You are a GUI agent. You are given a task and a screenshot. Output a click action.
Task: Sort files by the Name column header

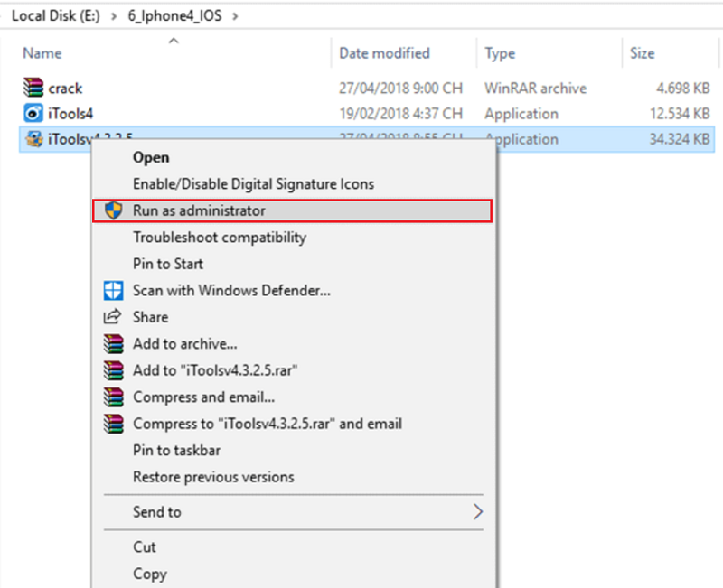(x=42, y=53)
